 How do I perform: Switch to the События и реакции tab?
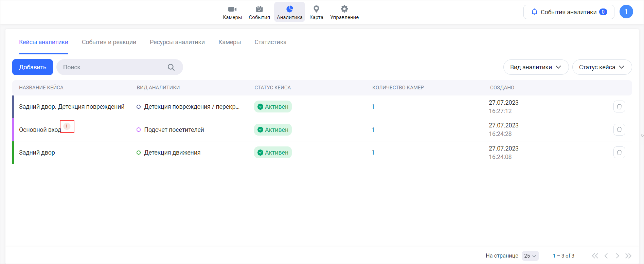tap(109, 42)
